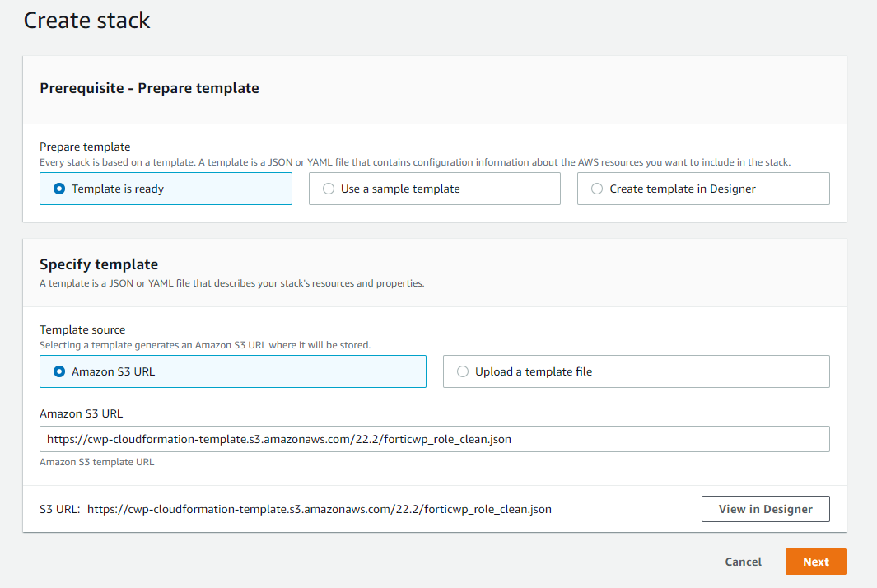The width and height of the screenshot is (877, 588).
Task: Select the 'Template is ready' radio option
Action: (59, 189)
